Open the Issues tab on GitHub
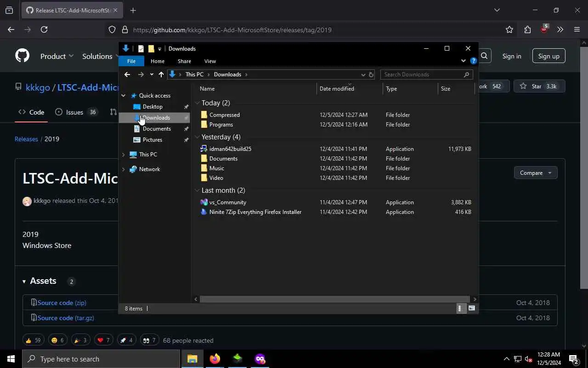Viewport: 588px width, 368px height. coord(76,112)
